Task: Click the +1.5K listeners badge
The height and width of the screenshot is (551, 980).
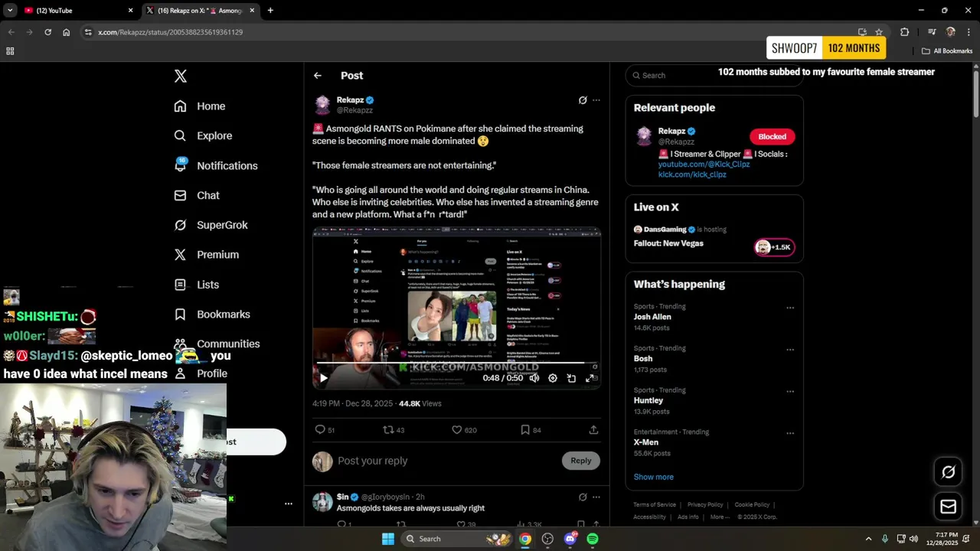Action: (x=775, y=247)
